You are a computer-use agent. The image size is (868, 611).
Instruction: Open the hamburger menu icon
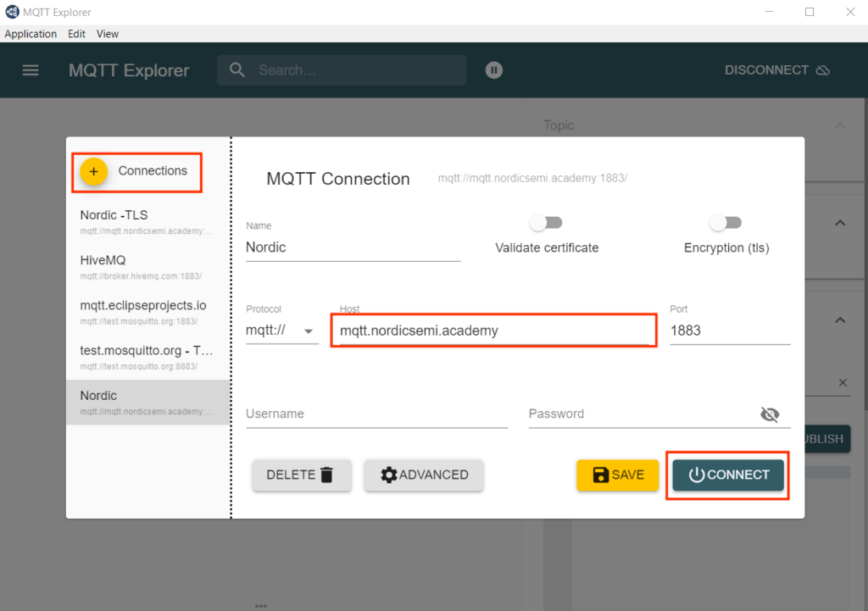coord(31,70)
